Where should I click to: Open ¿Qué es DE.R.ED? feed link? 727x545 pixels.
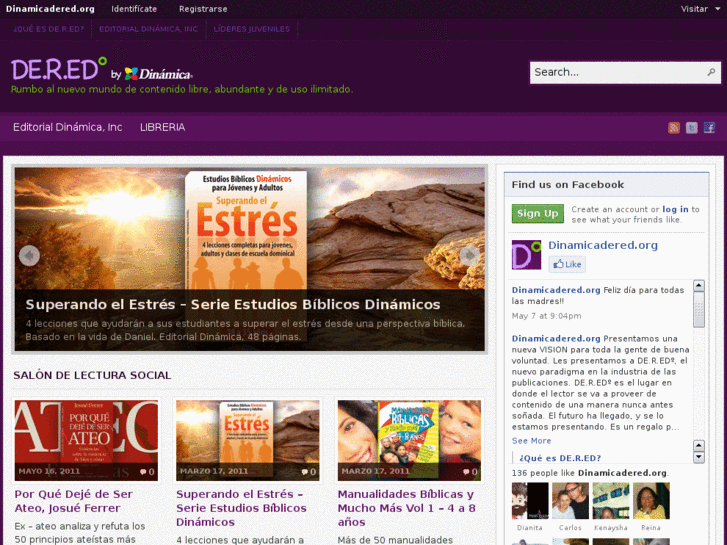[x=560, y=458]
